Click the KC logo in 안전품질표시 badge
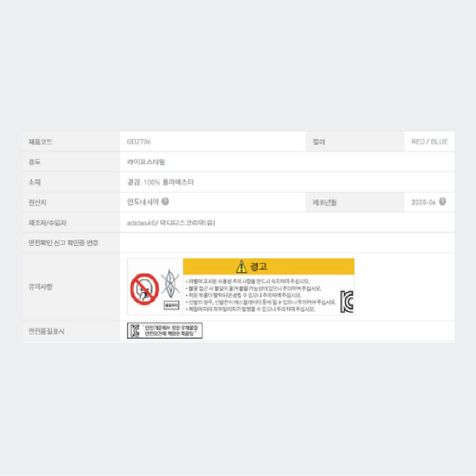This screenshot has height=476, width=476. tap(135, 330)
